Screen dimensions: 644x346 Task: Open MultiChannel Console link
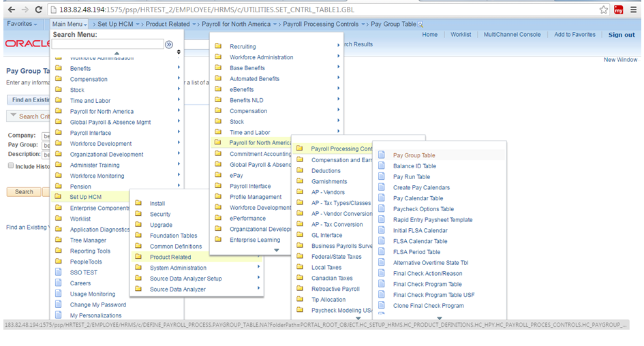coord(512,35)
